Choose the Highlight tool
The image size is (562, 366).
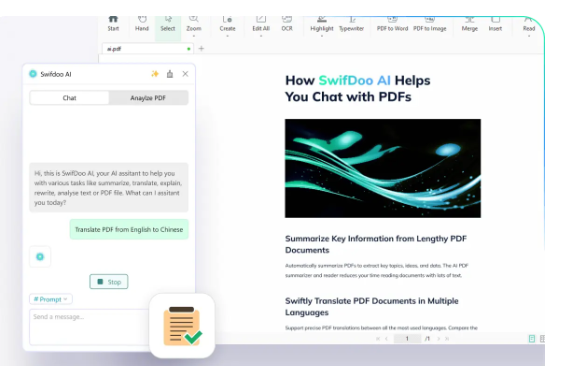(x=322, y=24)
